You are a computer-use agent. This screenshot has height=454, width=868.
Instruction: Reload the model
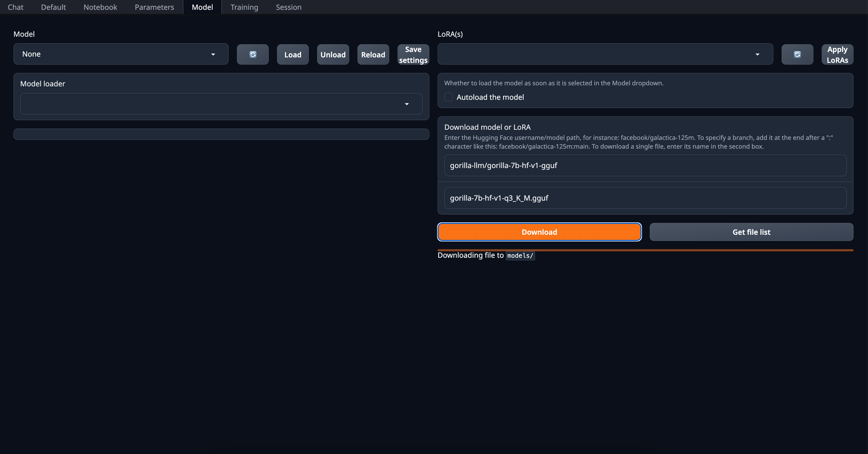pos(373,54)
